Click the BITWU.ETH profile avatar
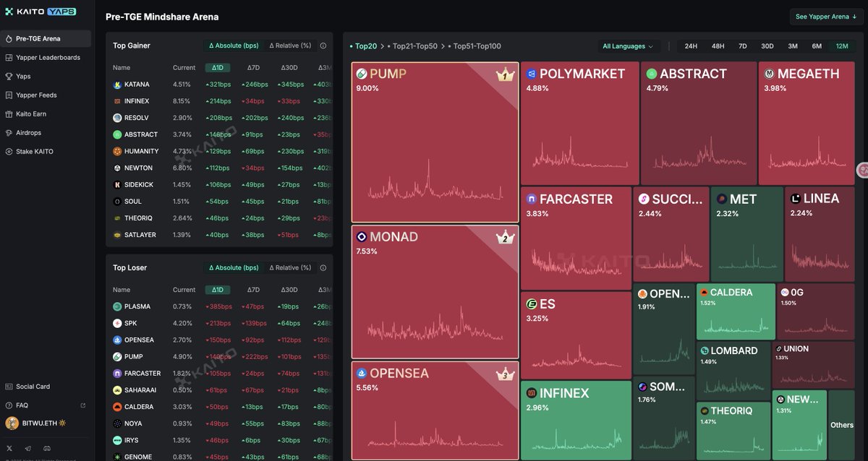The width and height of the screenshot is (868, 461). 12,423
